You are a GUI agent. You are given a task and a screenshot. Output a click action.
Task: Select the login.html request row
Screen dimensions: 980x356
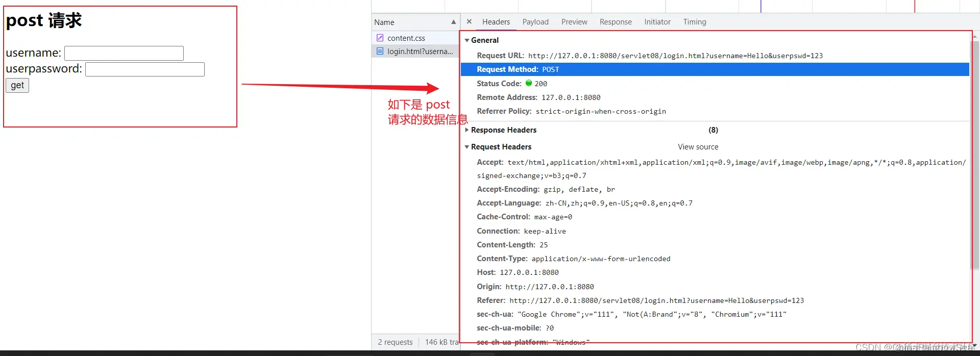point(415,52)
